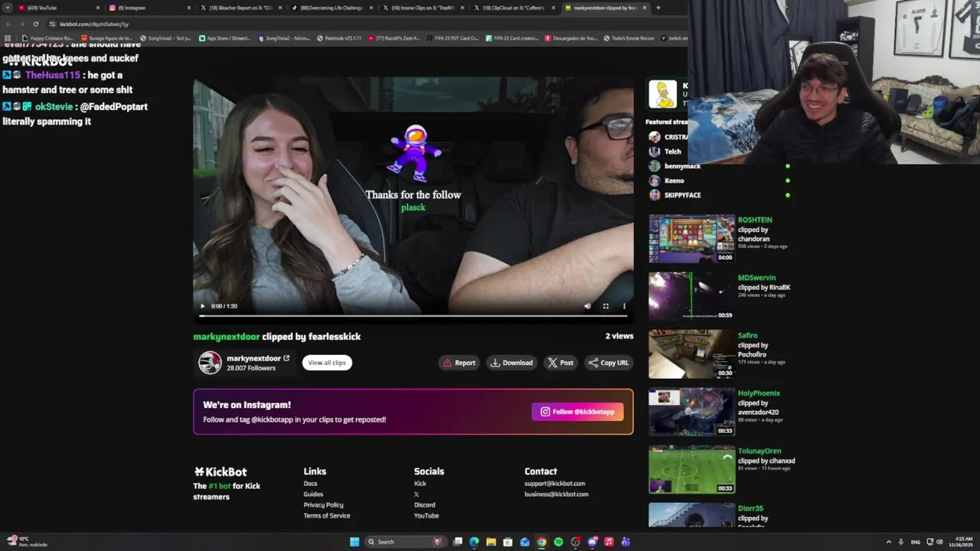Switch to the Insane Clips on X tab
The image size is (980, 551).
[x=423, y=8]
